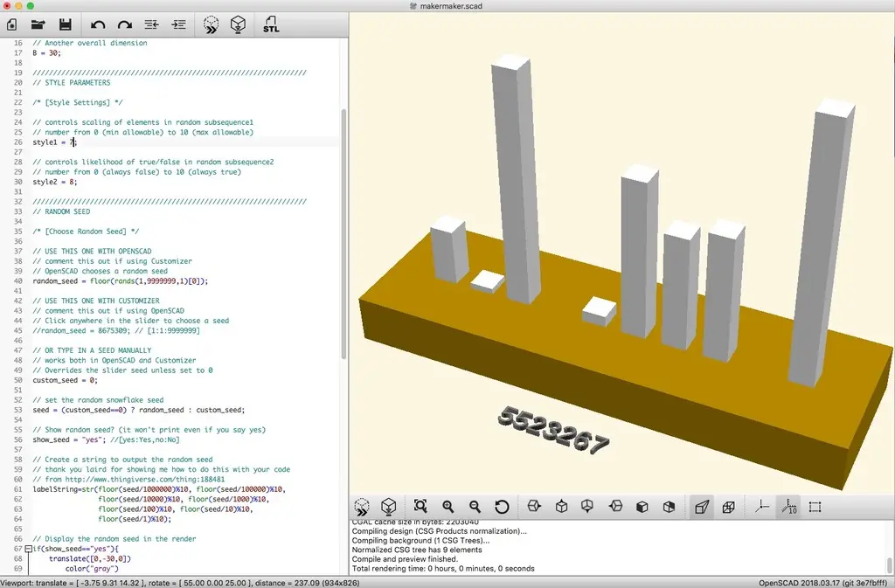Open a file using the open icon
895x588 pixels.
click(38, 24)
